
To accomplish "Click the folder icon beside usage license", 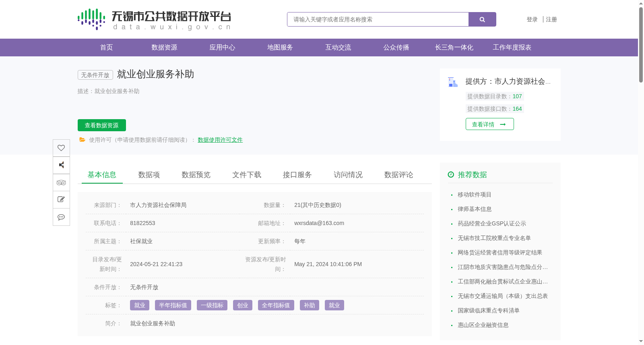I will pyautogui.click(x=82, y=140).
